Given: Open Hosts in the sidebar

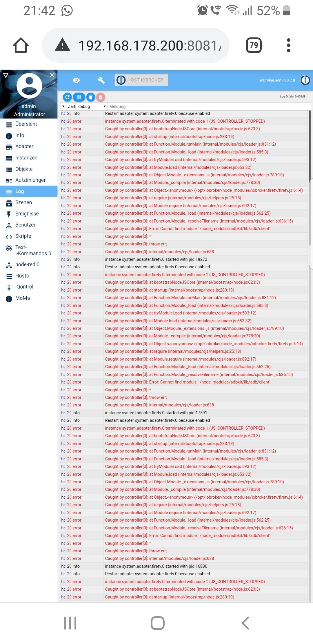Looking at the screenshot, I should click(x=29, y=276).
